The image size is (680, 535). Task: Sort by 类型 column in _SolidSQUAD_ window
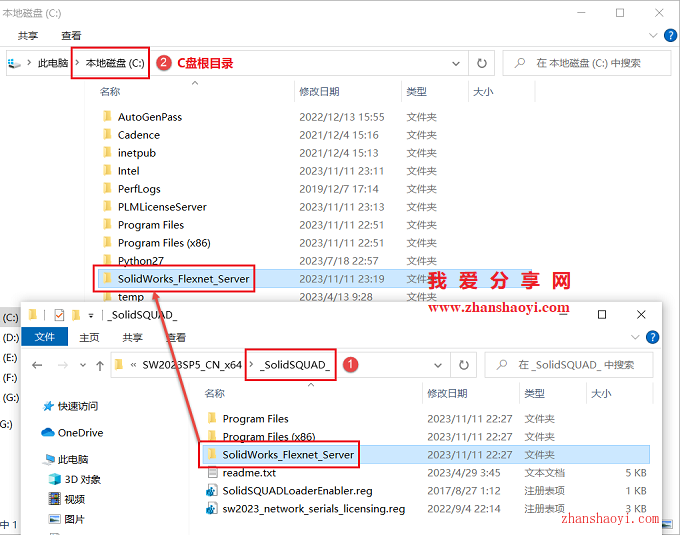(534, 393)
